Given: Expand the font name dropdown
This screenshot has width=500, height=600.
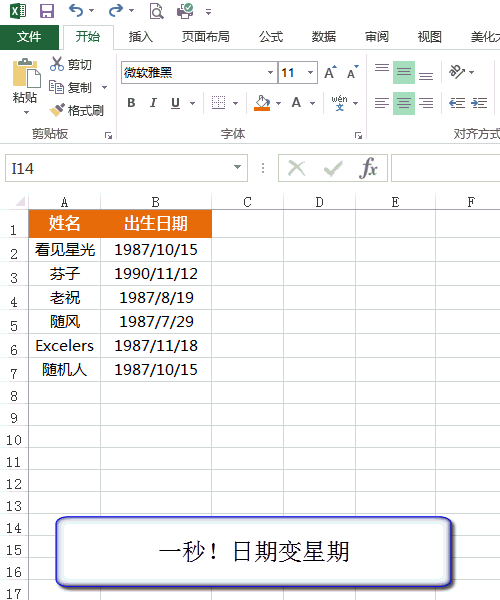Looking at the screenshot, I should pyautogui.click(x=270, y=72).
